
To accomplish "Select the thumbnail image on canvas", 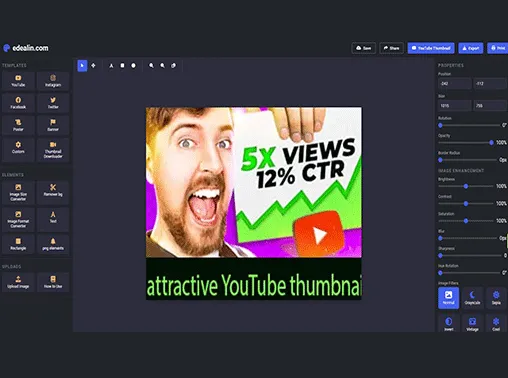I will (254, 182).
